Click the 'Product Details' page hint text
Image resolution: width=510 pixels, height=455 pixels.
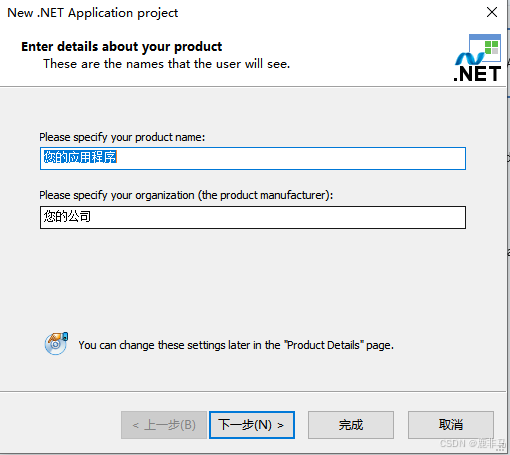pyautogui.click(x=236, y=345)
